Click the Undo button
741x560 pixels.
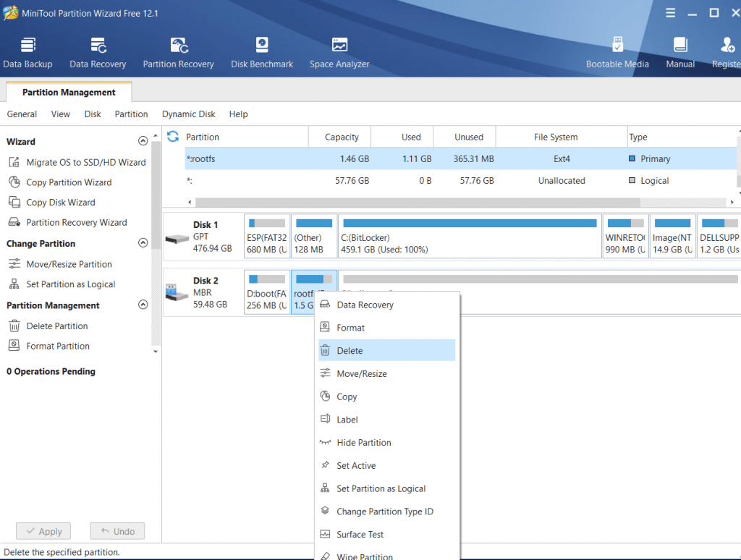pos(117,531)
